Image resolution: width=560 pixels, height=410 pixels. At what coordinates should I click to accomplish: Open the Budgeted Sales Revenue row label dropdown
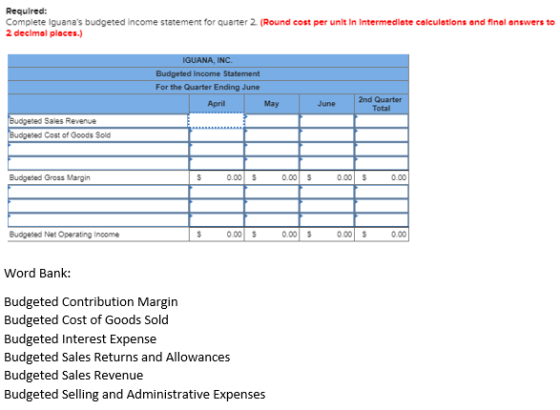[98, 121]
